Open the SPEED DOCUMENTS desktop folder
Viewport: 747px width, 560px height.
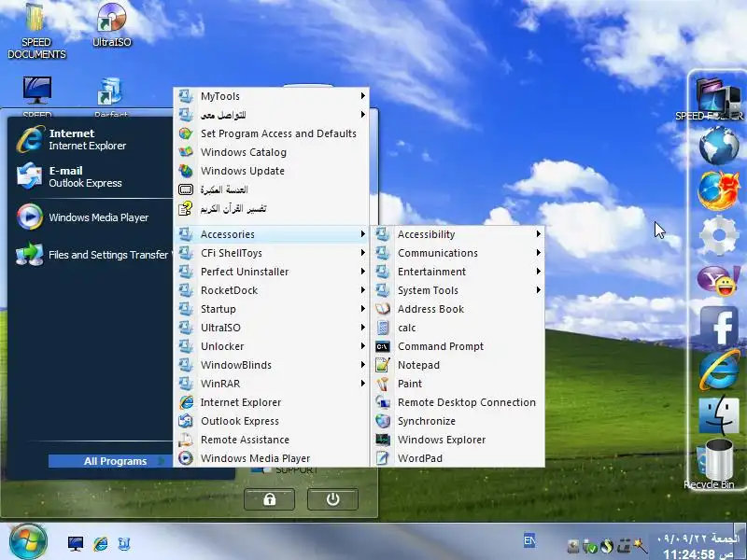[36, 31]
